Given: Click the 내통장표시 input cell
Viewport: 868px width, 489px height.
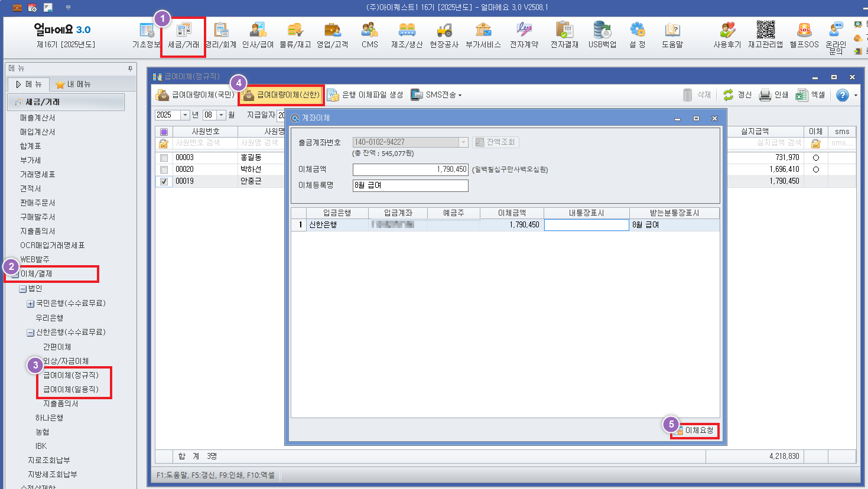Looking at the screenshot, I should [586, 225].
